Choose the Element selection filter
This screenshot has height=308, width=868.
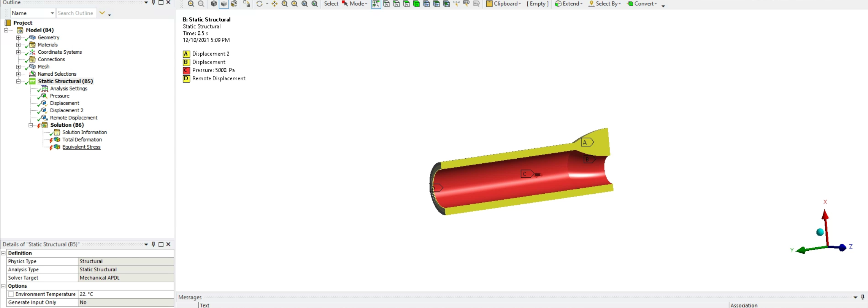point(446,4)
